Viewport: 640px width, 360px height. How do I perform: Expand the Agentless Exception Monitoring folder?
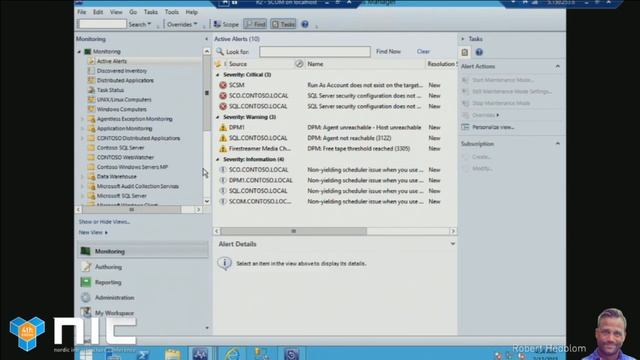(x=82, y=119)
